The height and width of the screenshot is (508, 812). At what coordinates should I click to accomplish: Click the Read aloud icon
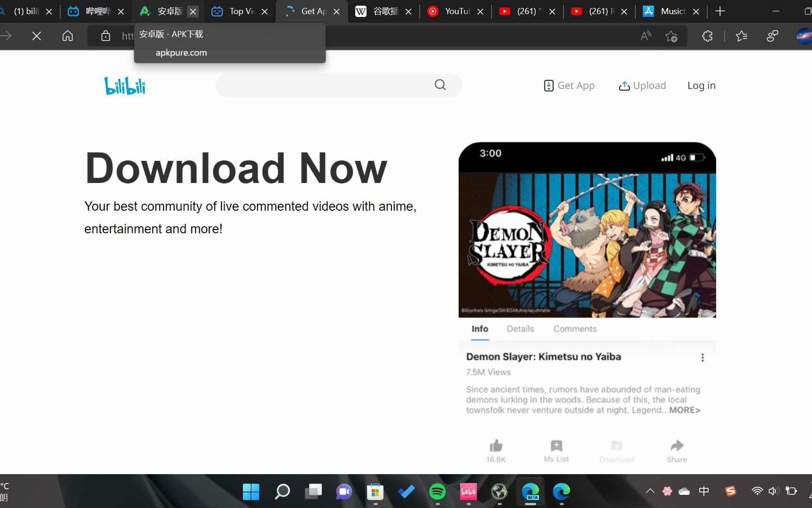[646, 36]
